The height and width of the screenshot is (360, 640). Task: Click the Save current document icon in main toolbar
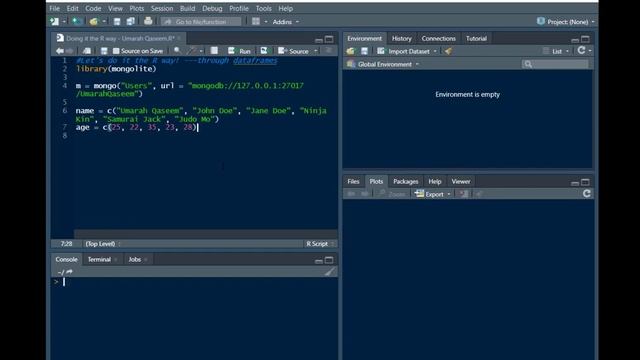(117, 22)
